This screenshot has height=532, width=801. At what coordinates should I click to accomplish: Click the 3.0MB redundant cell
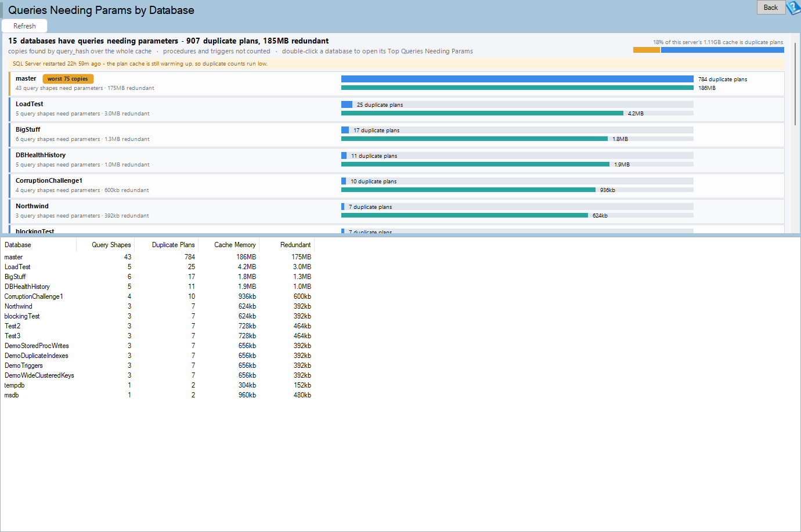tap(302, 267)
